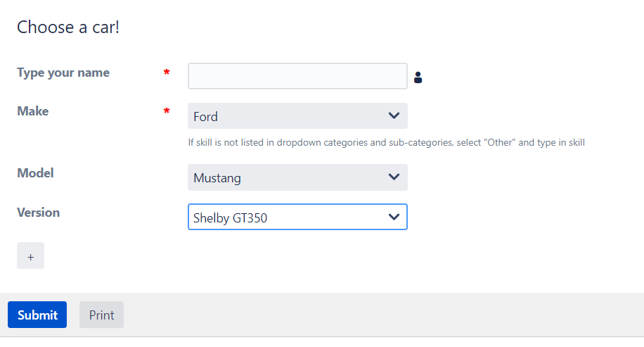Click the word "Other" in the help text
This screenshot has height=347, width=644.
click(x=500, y=143)
